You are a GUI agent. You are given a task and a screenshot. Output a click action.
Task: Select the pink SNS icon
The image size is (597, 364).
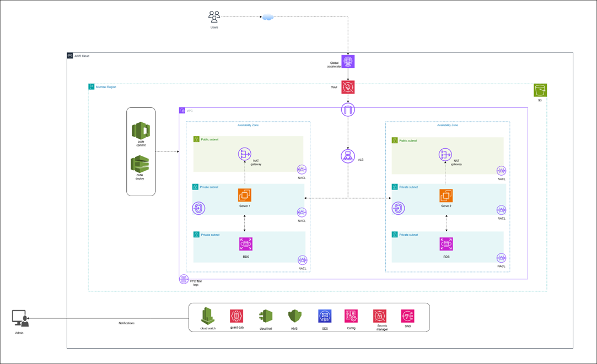[x=407, y=316]
